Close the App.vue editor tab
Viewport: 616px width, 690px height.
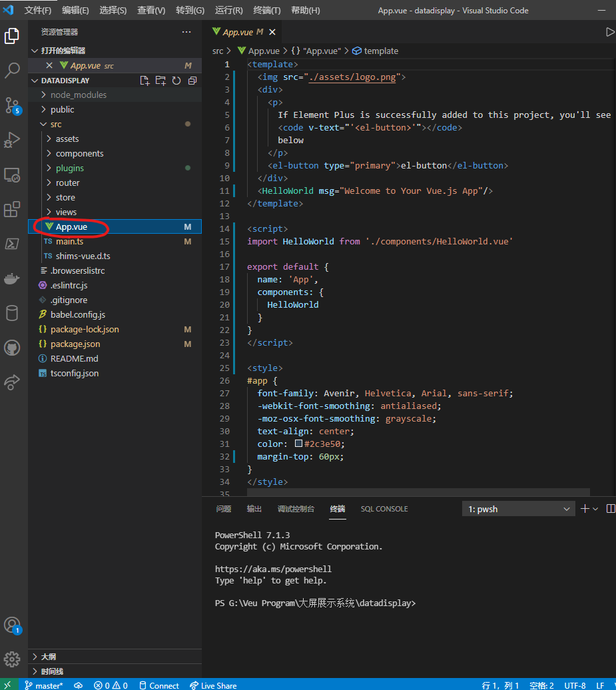[x=272, y=32]
